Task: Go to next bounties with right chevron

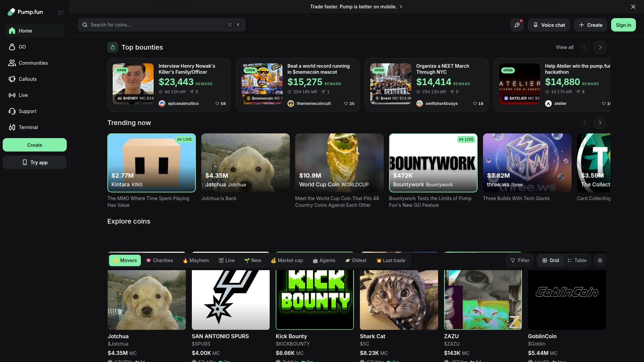Action: pos(600,47)
